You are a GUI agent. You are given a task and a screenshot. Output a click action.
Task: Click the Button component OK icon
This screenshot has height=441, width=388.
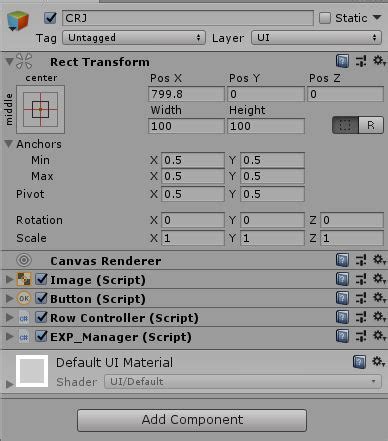point(24,298)
